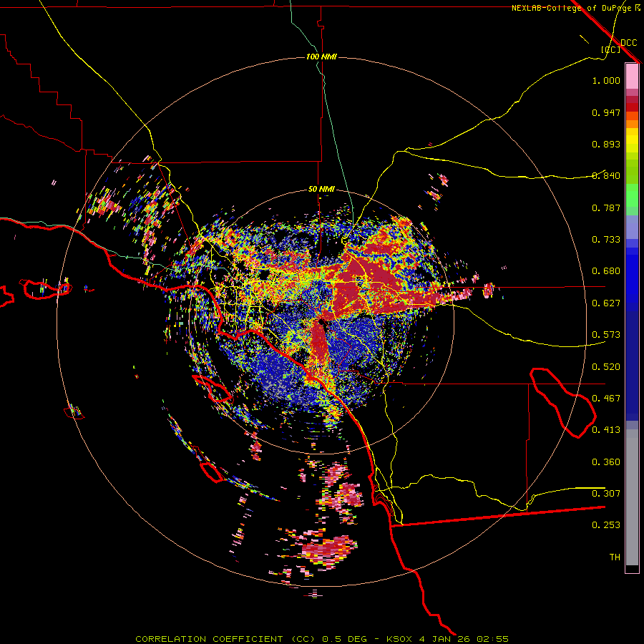Image resolution: width=644 pixels, height=644 pixels.
Task: Click the 0.947 legend value
Action: pyautogui.click(x=606, y=112)
